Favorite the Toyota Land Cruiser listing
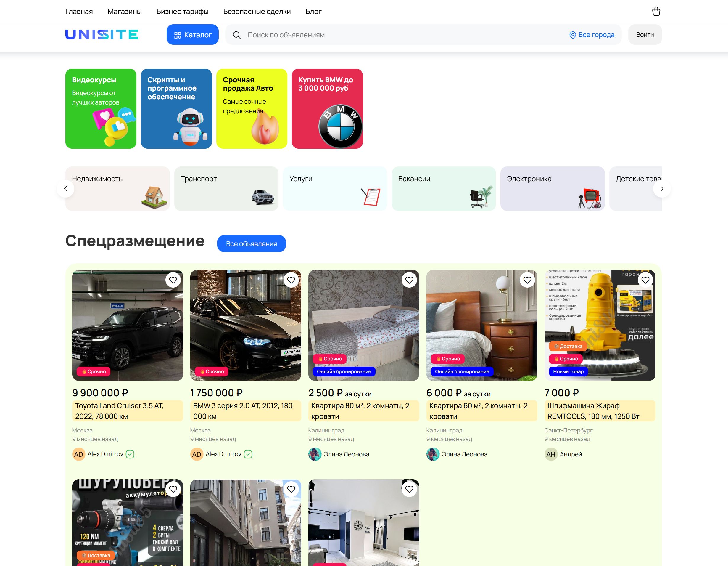This screenshot has width=728, height=566. [173, 280]
